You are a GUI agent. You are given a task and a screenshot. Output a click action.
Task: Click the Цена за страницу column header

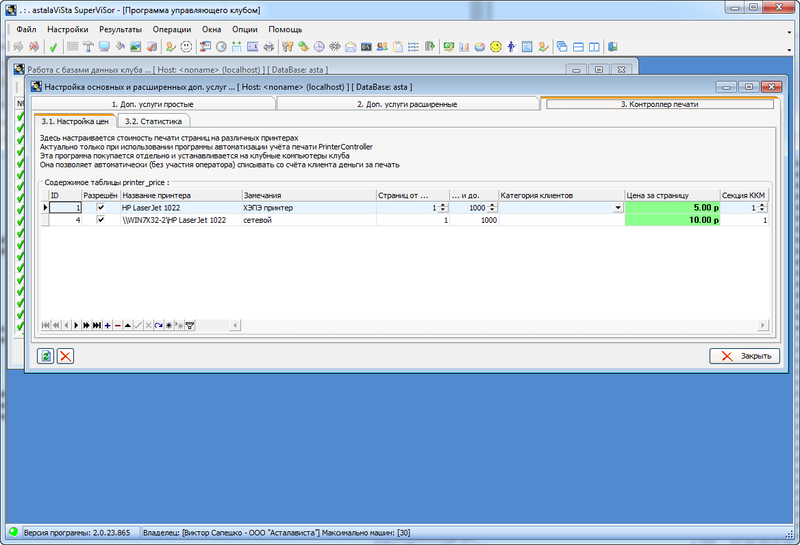(x=672, y=195)
